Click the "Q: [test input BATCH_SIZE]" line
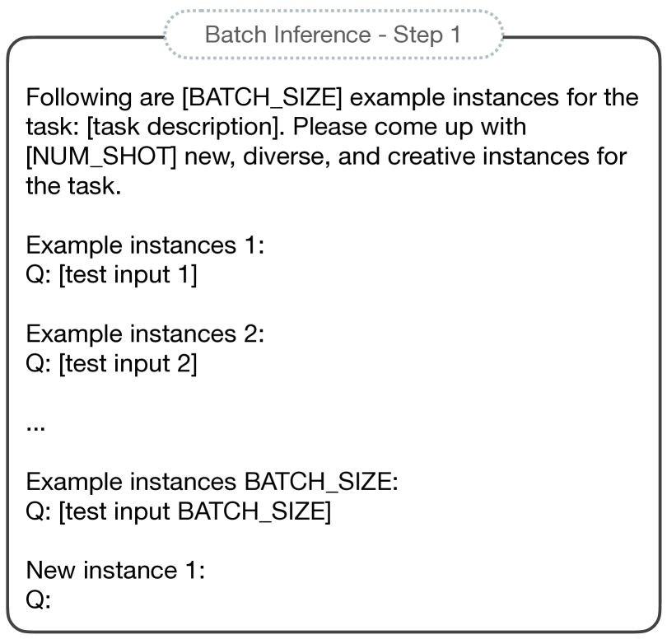 (178, 511)
